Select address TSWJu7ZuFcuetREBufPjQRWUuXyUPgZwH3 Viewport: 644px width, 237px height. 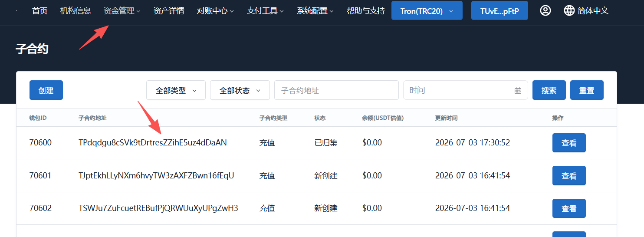(x=158, y=208)
